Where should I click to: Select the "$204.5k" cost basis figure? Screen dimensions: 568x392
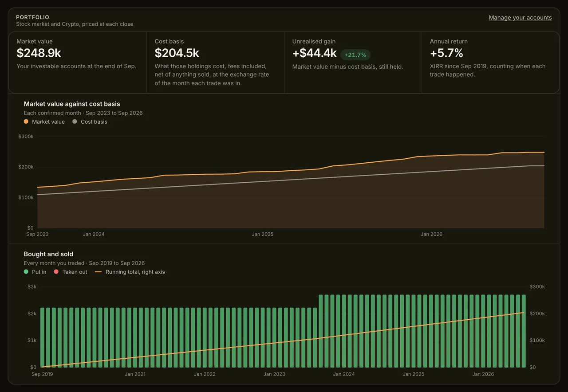[x=177, y=53]
